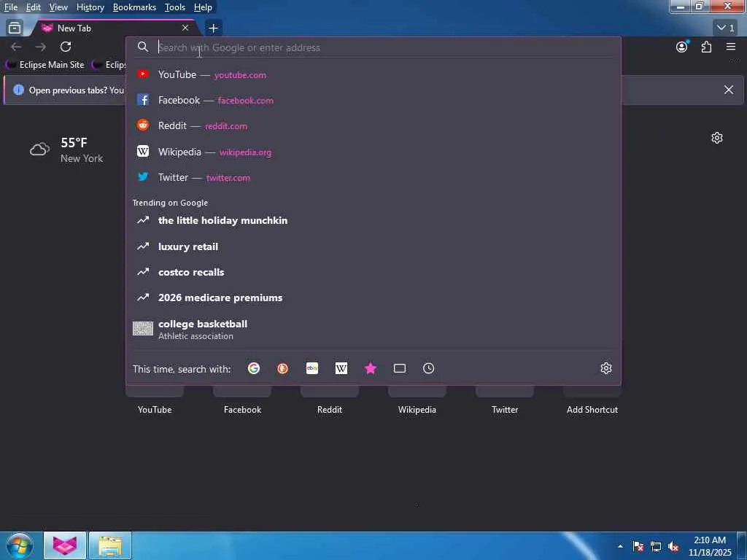Go back using the back arrow

16,47
